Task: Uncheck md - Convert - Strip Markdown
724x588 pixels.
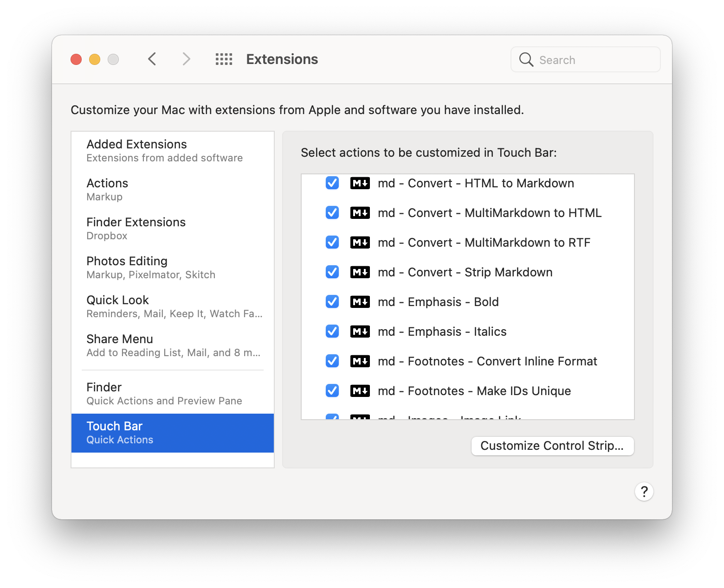Action: (x=332, y=272)
